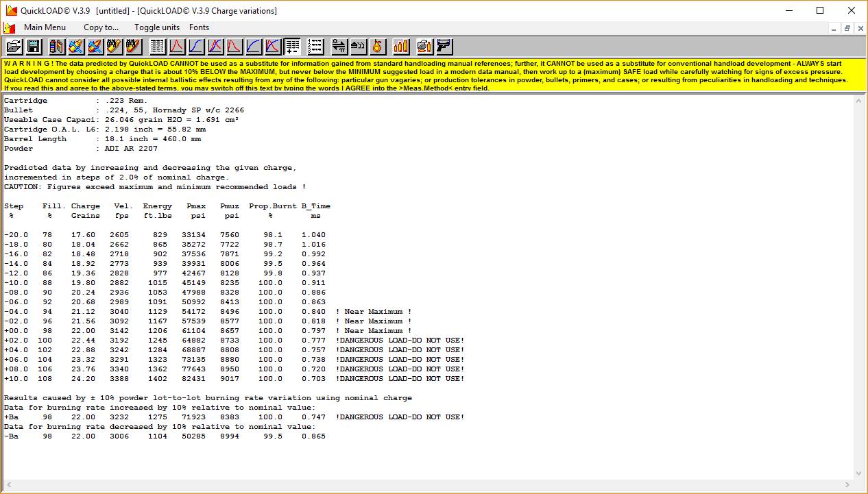
Task: Click muzzle pressure value 8657
Action: 230,331
